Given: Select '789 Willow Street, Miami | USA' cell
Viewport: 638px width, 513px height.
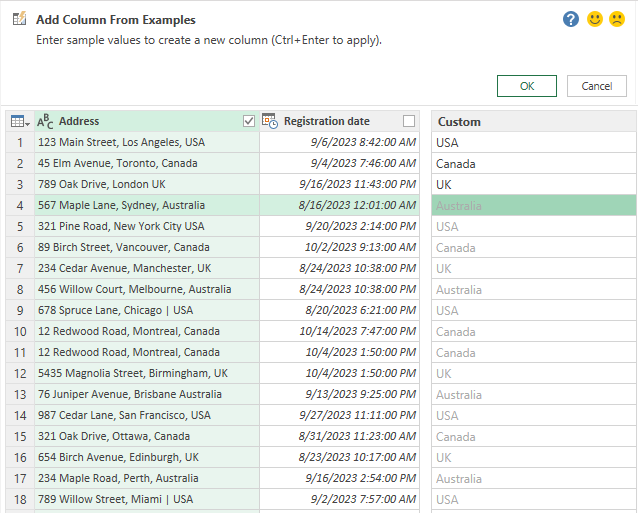Looking at the screenshot, I should [x=147, y=500].
